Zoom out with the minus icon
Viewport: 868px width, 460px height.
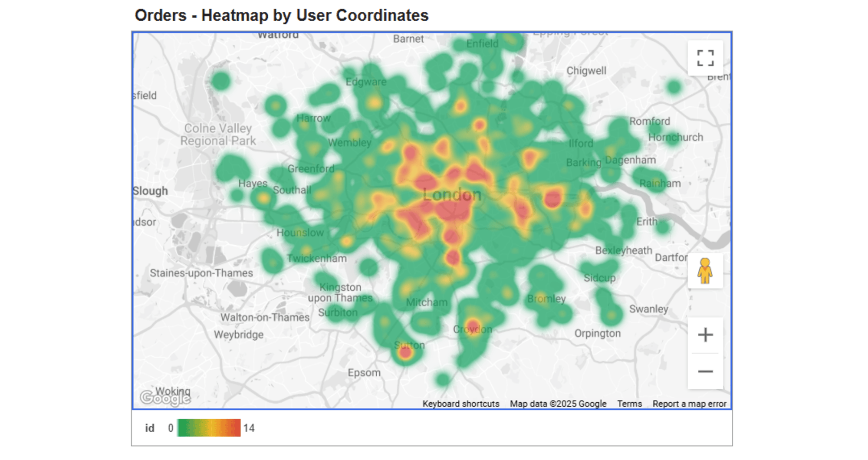click(x=705, y=371)
